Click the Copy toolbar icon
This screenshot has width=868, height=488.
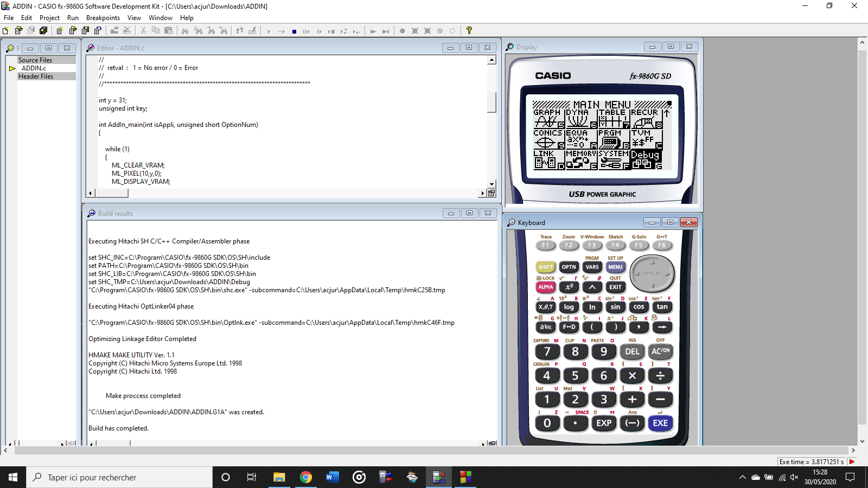[x=156, y=31]
